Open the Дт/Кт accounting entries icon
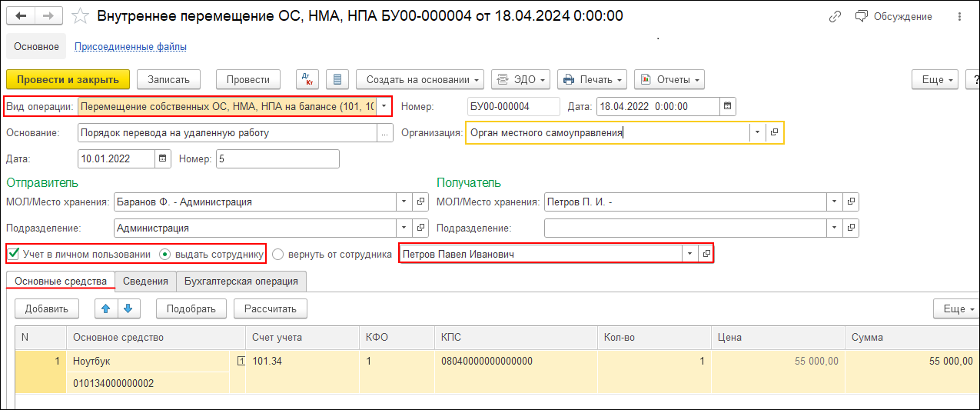 pos(307,79)
